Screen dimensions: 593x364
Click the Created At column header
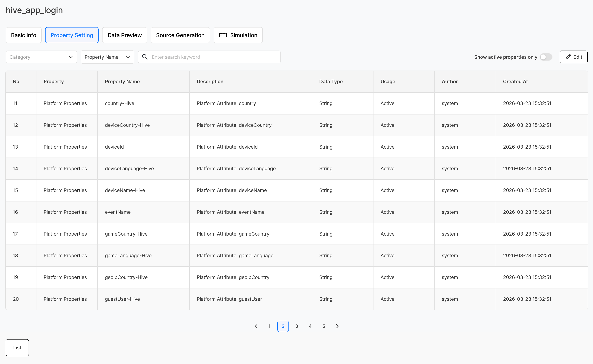pyautogui.click(x=515, y=82)
